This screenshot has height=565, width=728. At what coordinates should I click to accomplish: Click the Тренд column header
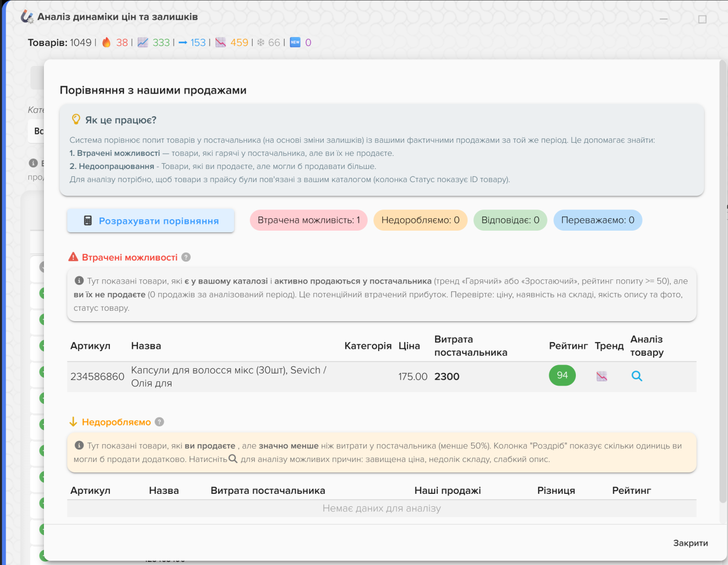[x=609, y=346]
